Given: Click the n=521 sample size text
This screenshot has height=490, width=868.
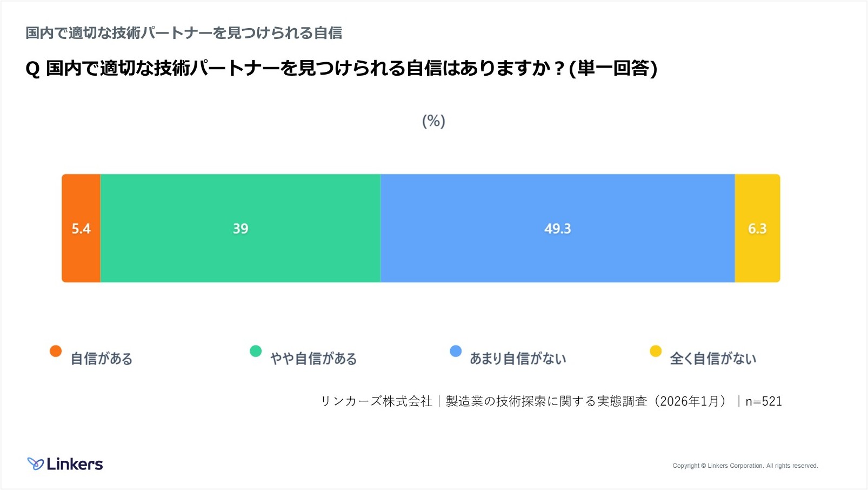Looking at the screenshot, I should click(764, 401).
